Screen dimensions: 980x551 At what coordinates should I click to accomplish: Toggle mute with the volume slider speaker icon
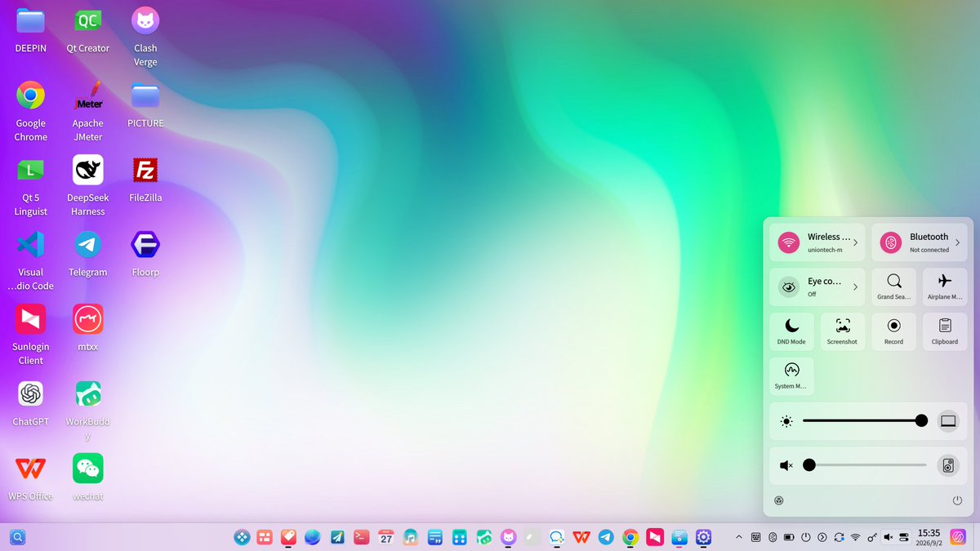[x=786, y=465]
